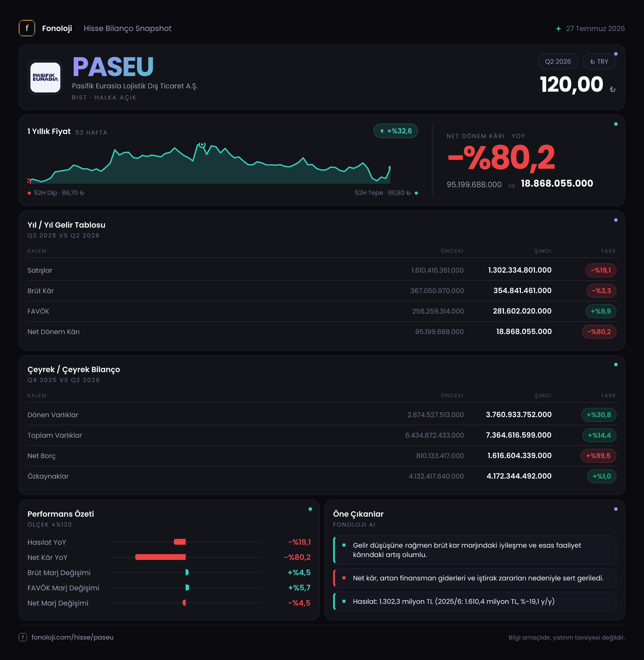Click the "Öne Çıkanlar" heading

pyautogui.click(x=358, y=514)
